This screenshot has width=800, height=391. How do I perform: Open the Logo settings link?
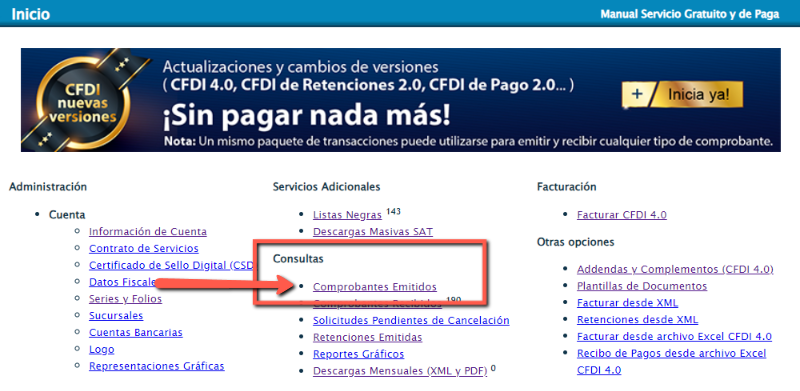(x=102, y=350)
